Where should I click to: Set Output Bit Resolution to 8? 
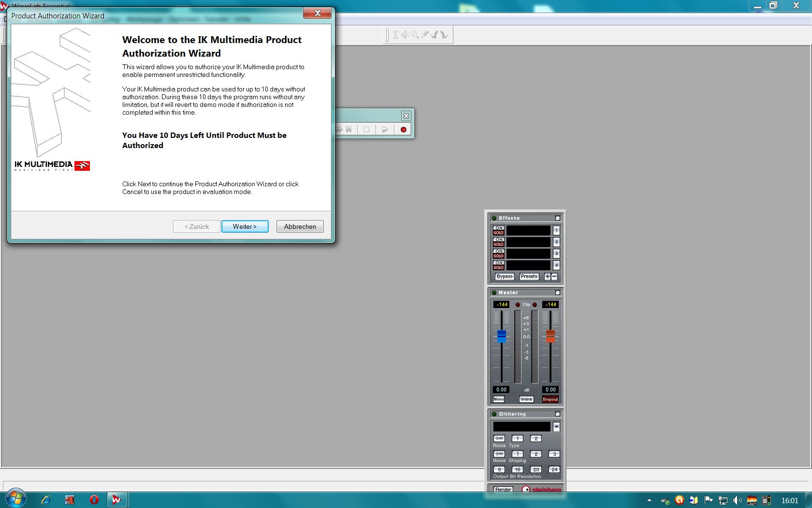pyautogui.click(x=499, y=470)
